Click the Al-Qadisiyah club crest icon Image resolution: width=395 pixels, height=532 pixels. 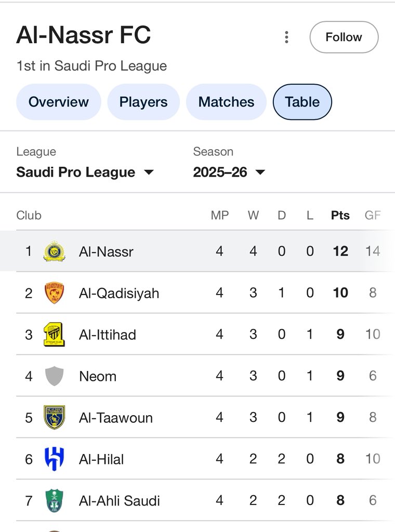[54, 293]
